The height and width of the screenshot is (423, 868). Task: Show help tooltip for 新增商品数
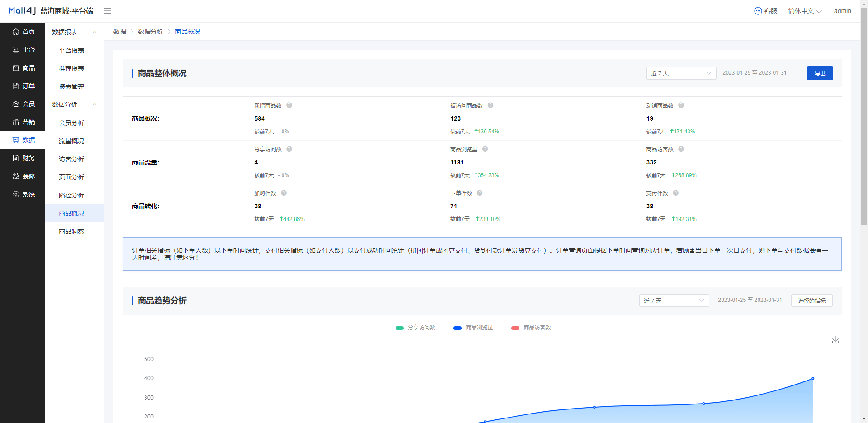[289, 105]
